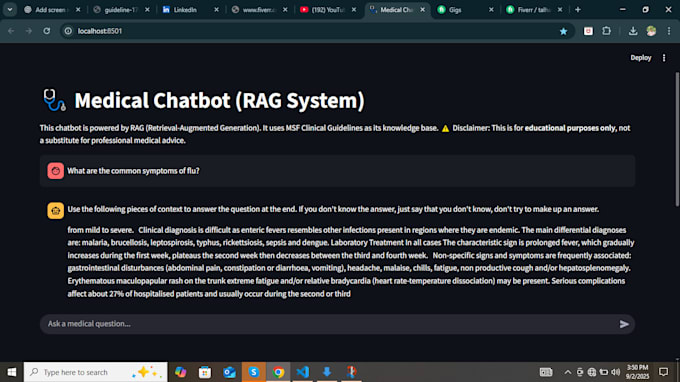Open Skype from the taskbar
The width and height of the screenshot is (680, 382).
tap(254, 372)
